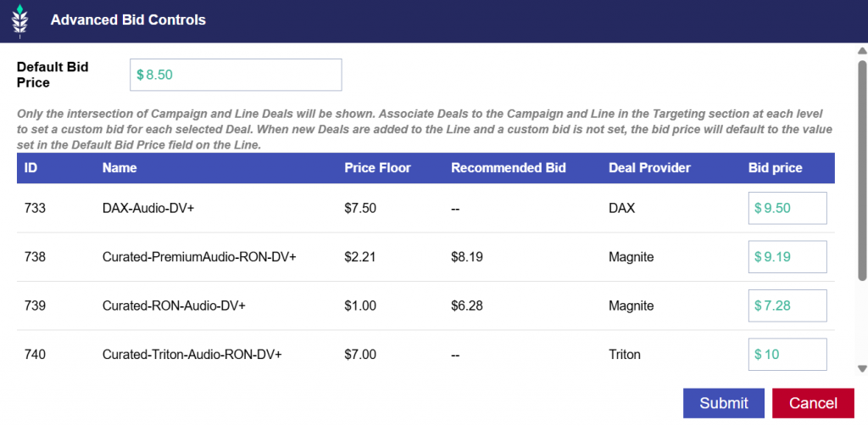This screenshot has width=868, height=426.
Task: Submit the bid control changes
Action: pos(724,403)
